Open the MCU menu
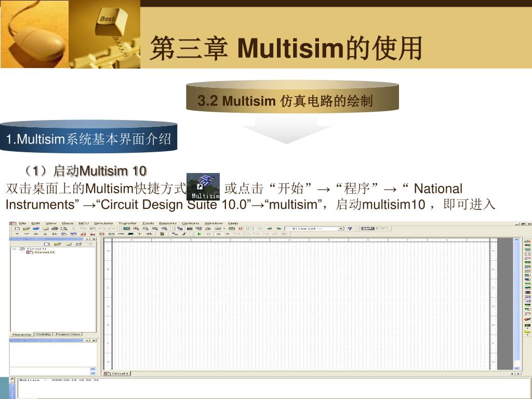This screenshot has height=399, width=532. pyautogui.click(x=84, y=223)
